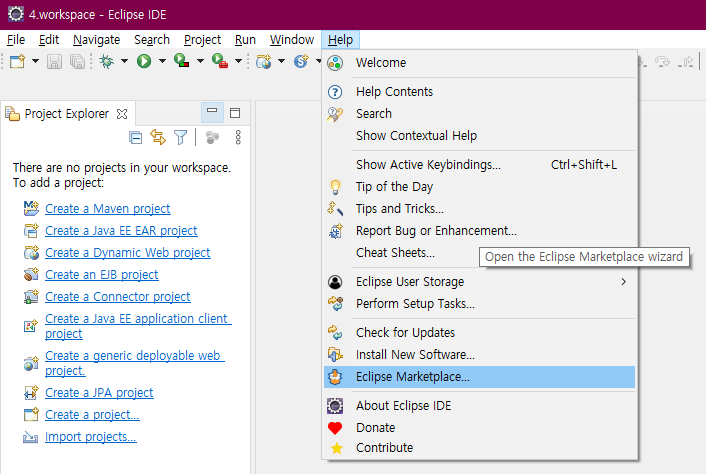Choose Search entry in Help menu
Screen dimensions: 706x474
479,114
